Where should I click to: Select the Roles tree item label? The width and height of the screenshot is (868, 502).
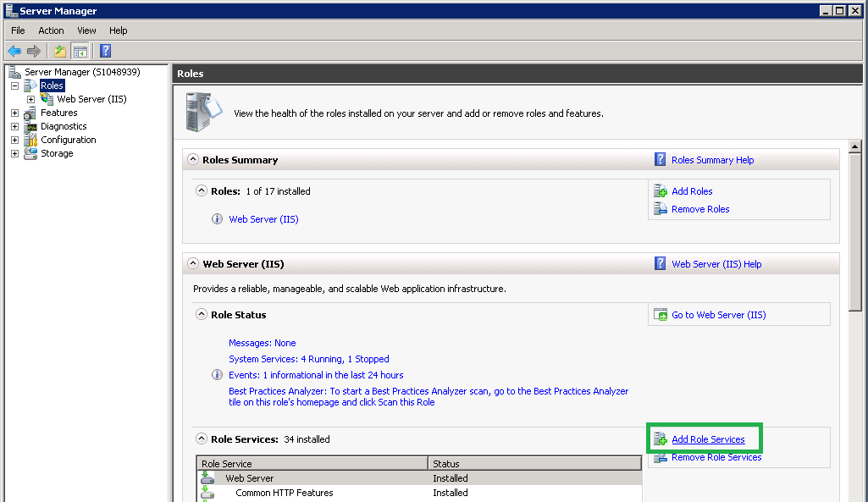52,86
